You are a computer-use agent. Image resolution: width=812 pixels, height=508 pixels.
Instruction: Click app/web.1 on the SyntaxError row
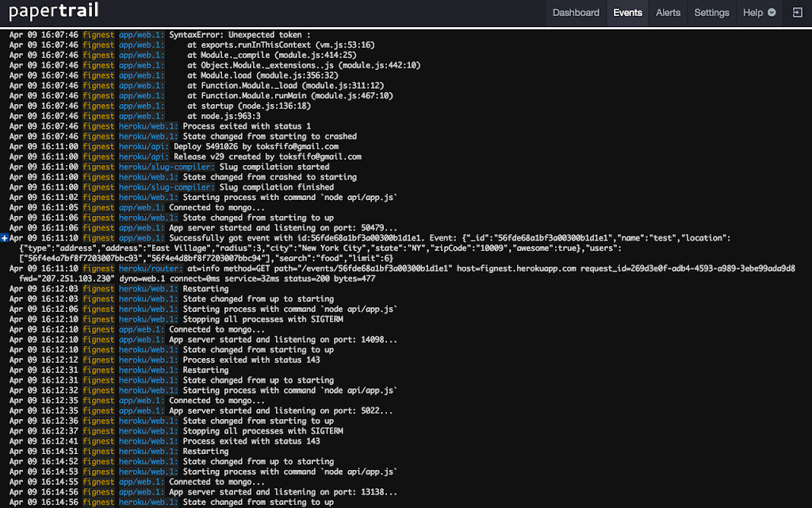(x=141, y=35)
